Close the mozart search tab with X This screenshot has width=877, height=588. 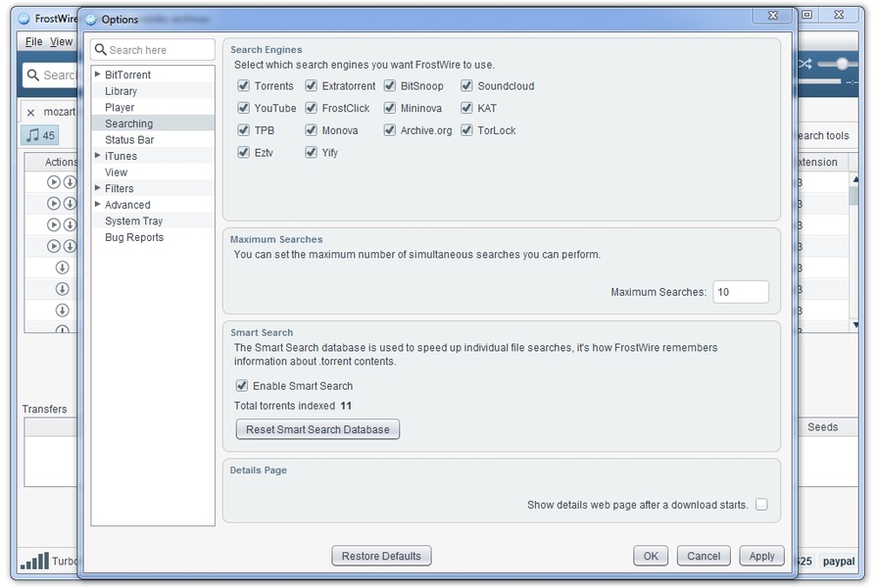click(30, 113)
